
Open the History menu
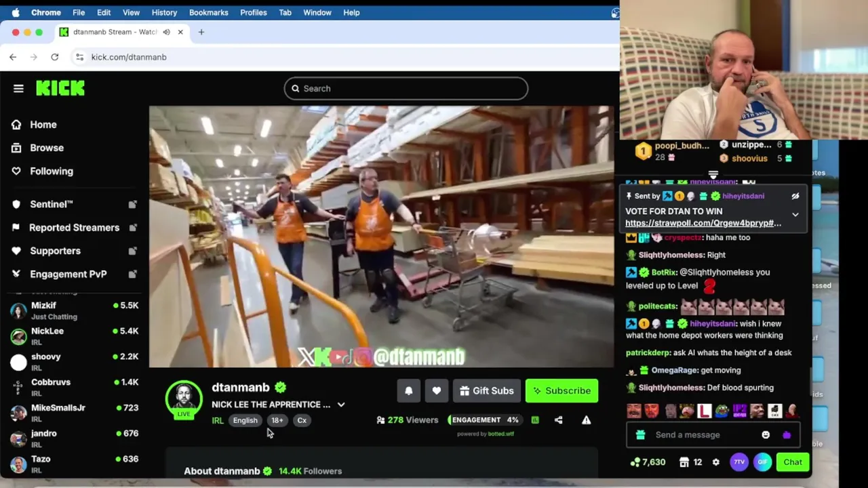[164, 12]
